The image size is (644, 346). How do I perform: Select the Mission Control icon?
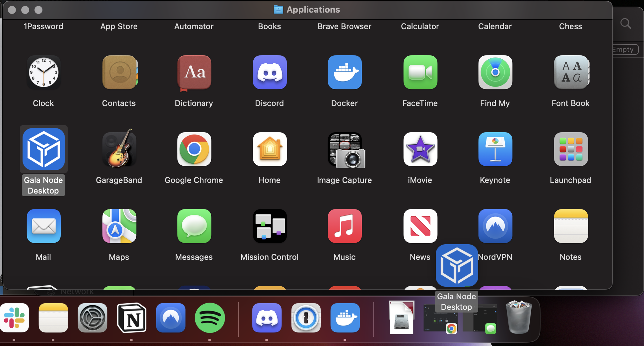pos(270,226)
